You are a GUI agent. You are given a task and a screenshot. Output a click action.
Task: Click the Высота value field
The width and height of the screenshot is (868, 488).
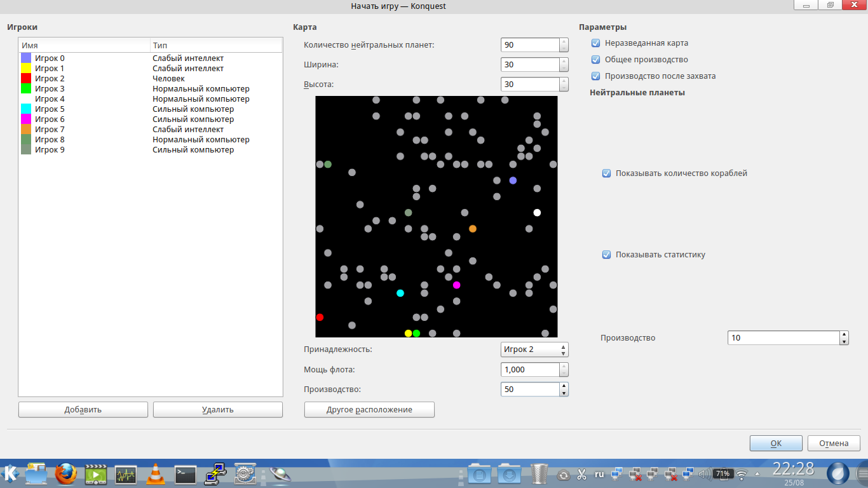[530, 84]
